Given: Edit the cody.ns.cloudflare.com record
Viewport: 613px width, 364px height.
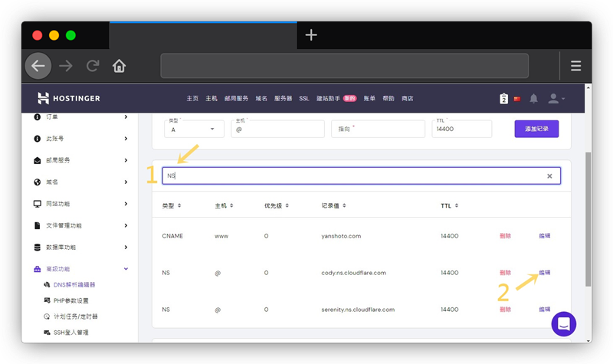Looking at the screenshot, I should (x=545, y=273).
